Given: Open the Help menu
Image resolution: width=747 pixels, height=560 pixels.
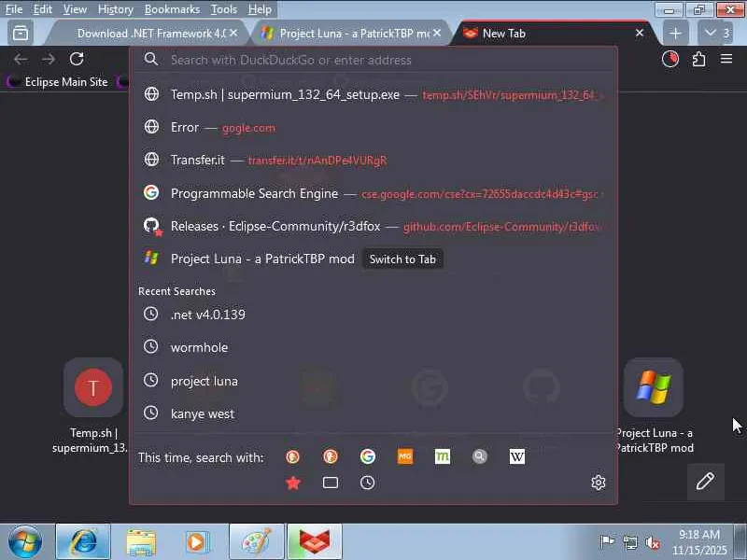Looking at the screenshot, I should (260, 9).
